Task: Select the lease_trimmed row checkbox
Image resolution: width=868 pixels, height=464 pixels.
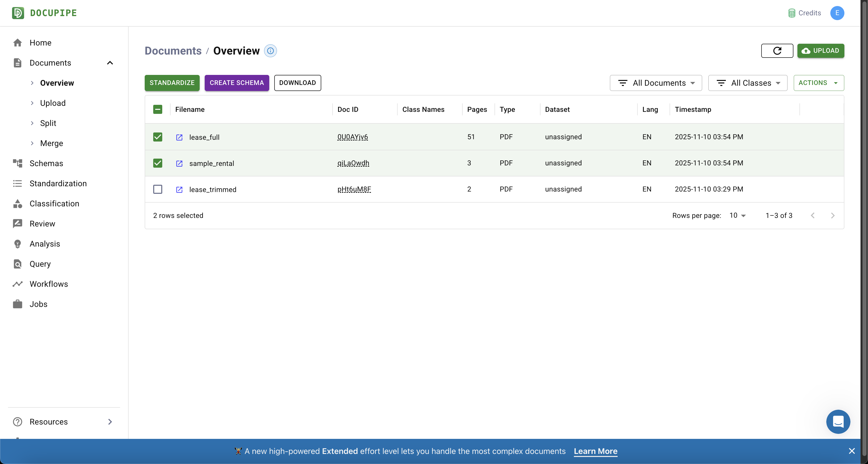Action: pyautogui.click(x=158, y=189)
